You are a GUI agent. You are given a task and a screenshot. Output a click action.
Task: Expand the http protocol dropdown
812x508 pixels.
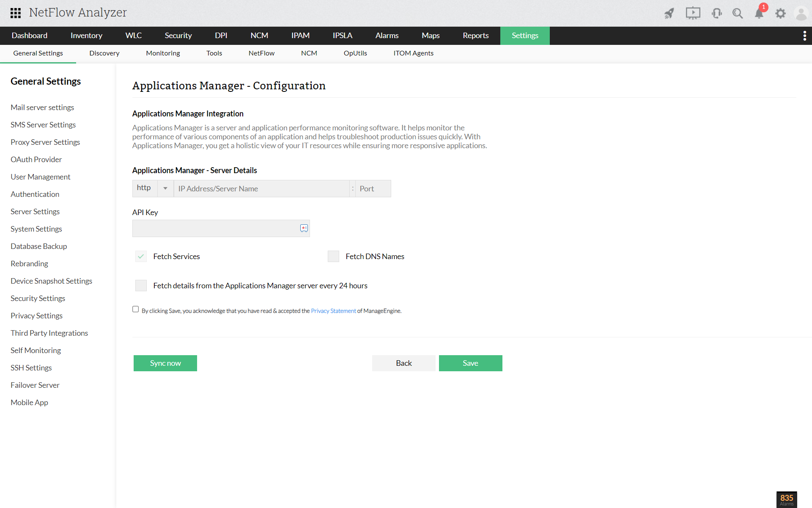165,188
